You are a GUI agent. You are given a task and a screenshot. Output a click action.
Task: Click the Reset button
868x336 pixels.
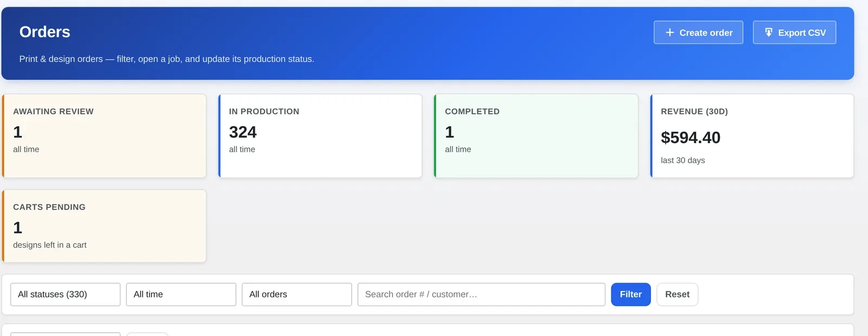click(677, 294)
